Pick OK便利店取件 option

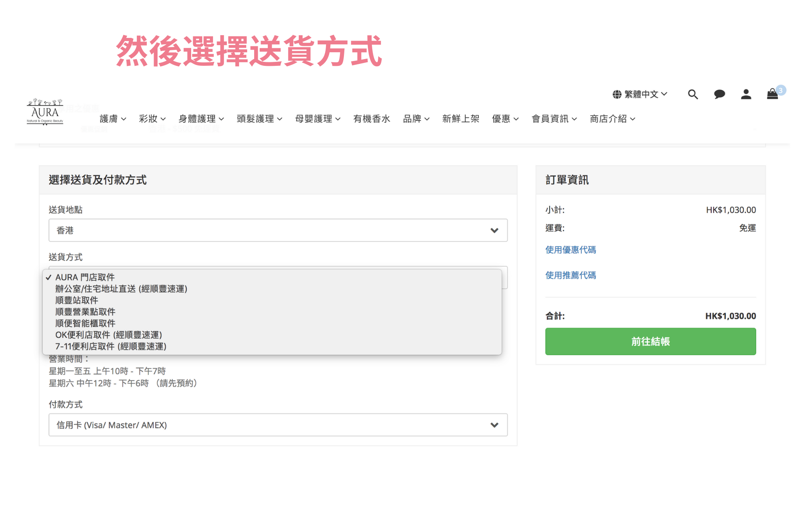pyautogui.click(x=109, y=335)
